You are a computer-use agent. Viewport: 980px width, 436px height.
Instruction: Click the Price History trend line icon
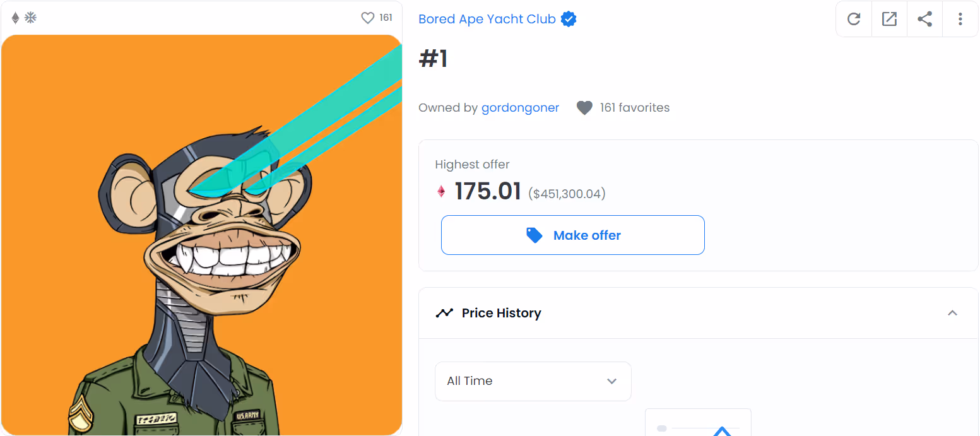point(444,313)
